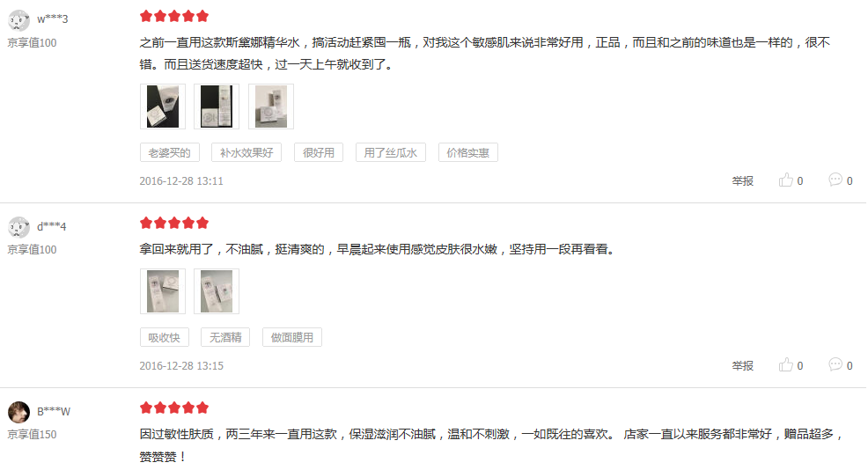This screenshot has width=868, height=470.
Task: Like the review by d***4
Action: (x=791, y=365)
